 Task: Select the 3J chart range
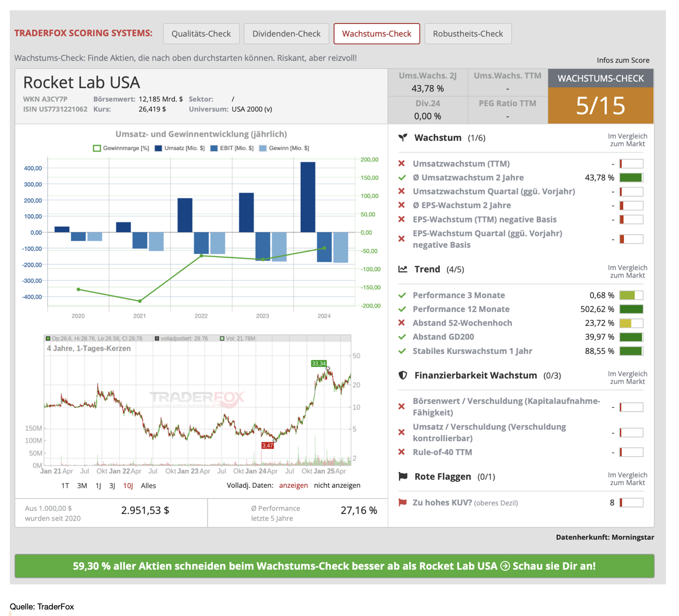click(x=112, y=486)
